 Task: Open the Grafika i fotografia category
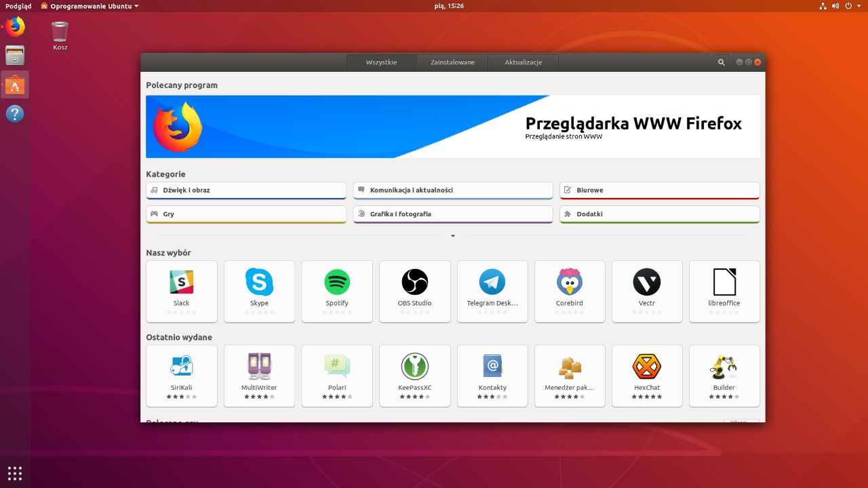point(453,214)
